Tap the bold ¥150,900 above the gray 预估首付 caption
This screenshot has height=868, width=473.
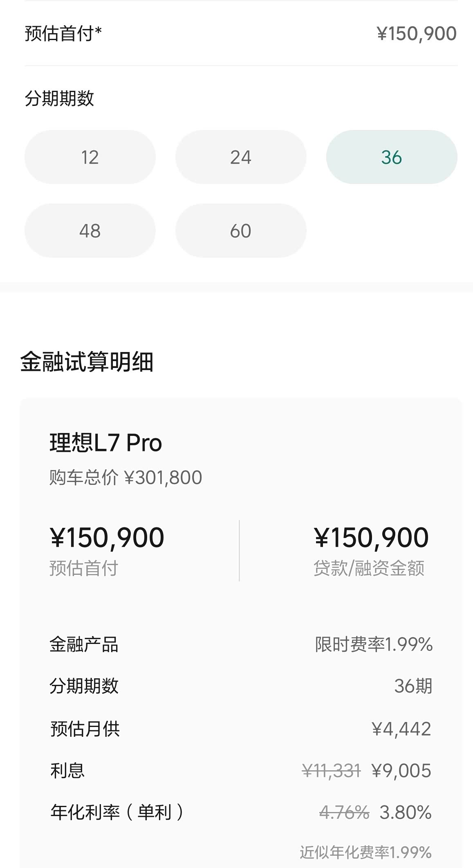coord(107,537)
